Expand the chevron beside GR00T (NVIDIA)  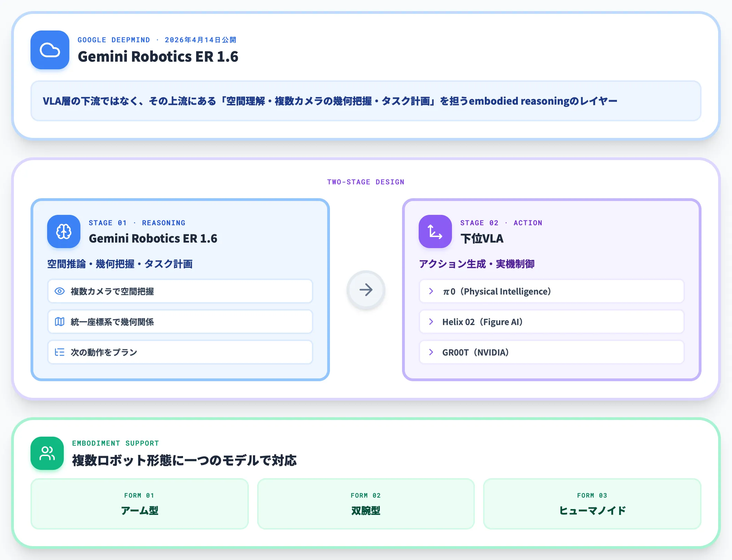click(431, 352)
